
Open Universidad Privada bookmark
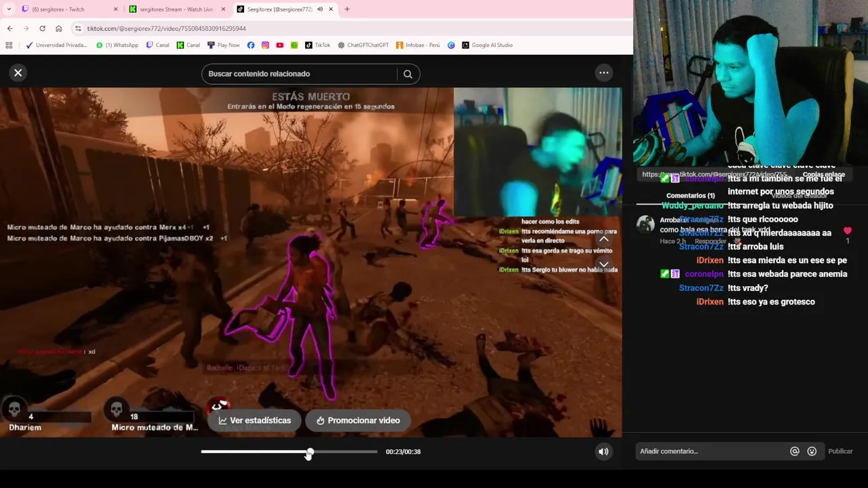(56, 45)
